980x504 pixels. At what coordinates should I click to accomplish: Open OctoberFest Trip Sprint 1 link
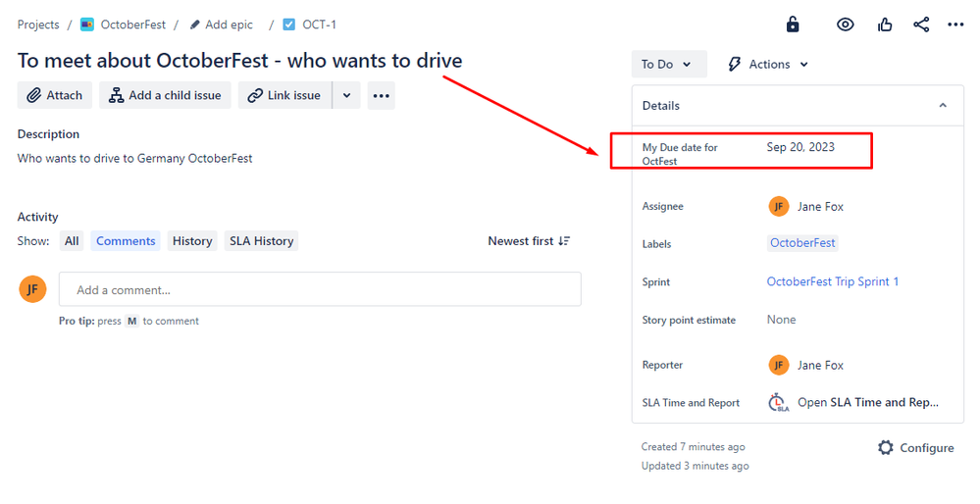click(833, 281)
